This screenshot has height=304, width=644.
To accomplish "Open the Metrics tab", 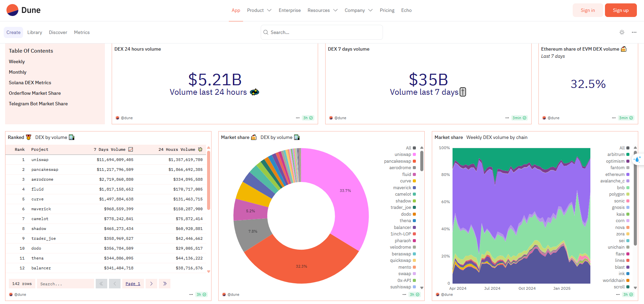I will [x=82, y=32].
